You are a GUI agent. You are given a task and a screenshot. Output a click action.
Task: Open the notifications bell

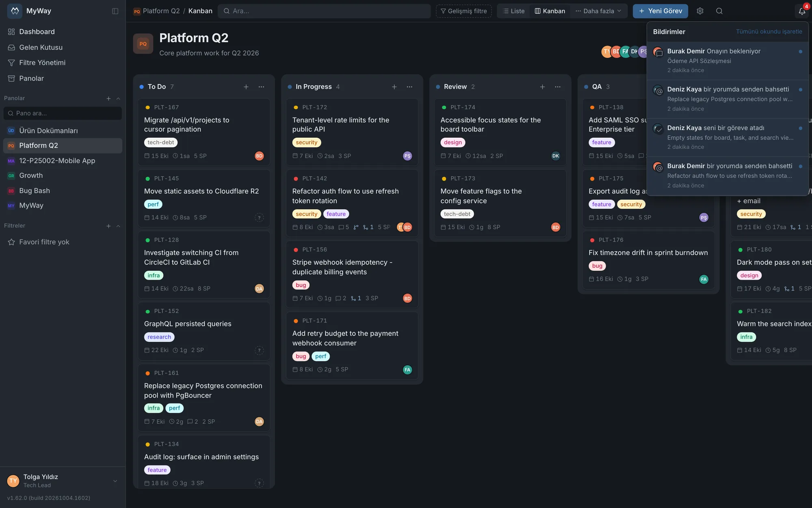pyautogui.click(x=802, y=11)
